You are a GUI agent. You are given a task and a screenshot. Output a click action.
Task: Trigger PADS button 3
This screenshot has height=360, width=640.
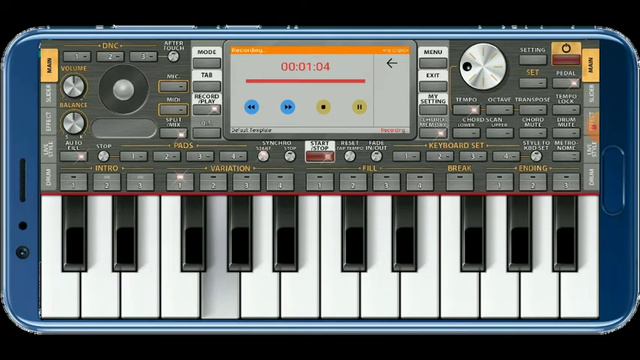(x=200, y=156)
